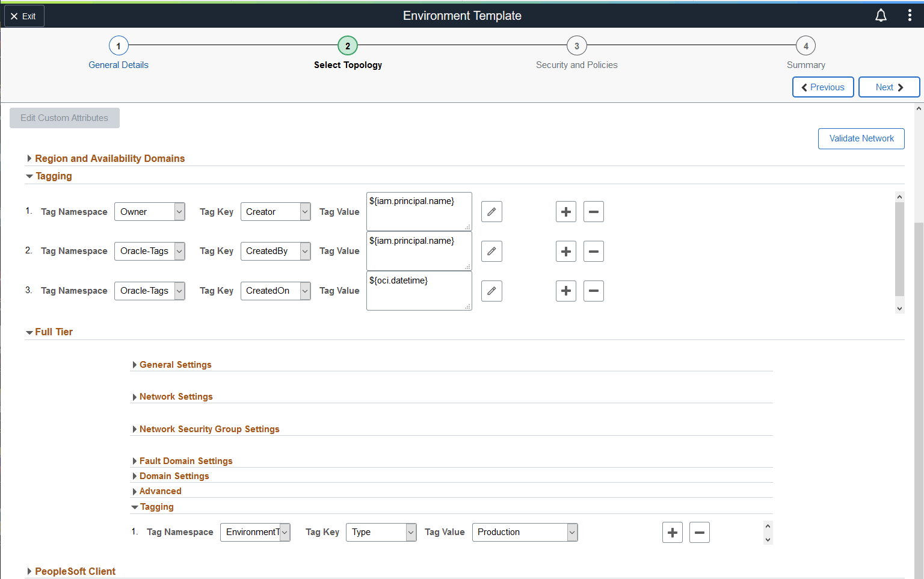Add a tag row after CreatedOn

[x=566, y=291]
